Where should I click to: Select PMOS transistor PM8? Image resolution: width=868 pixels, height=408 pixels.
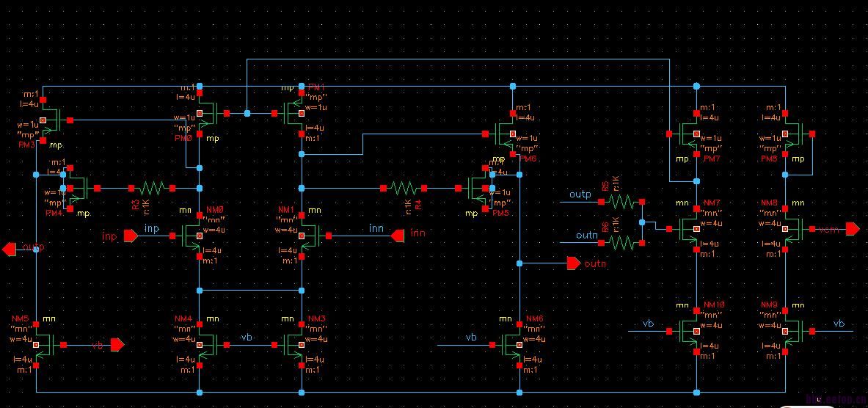pyautogui.click(x=791, y=134)
